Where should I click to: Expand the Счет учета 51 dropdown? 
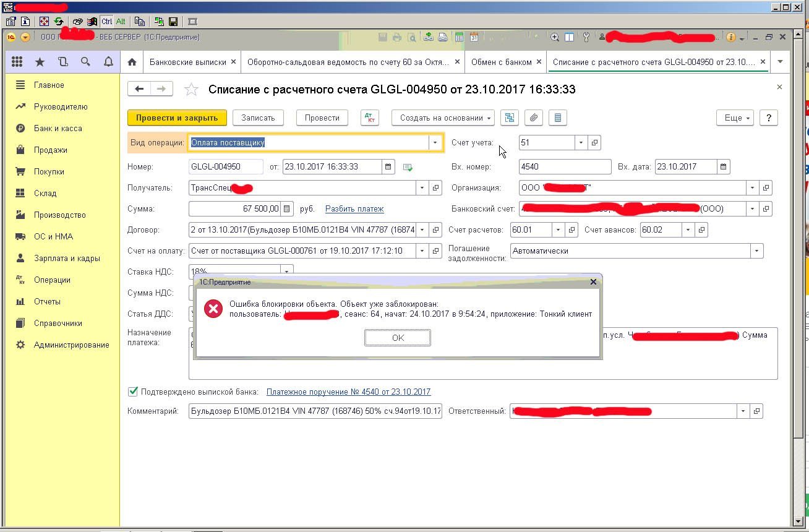581,142
